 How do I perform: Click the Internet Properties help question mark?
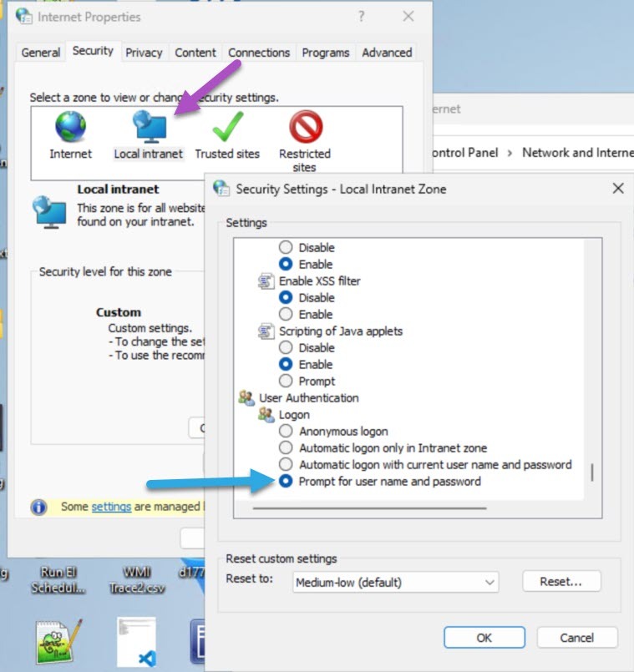coord(362,17)
